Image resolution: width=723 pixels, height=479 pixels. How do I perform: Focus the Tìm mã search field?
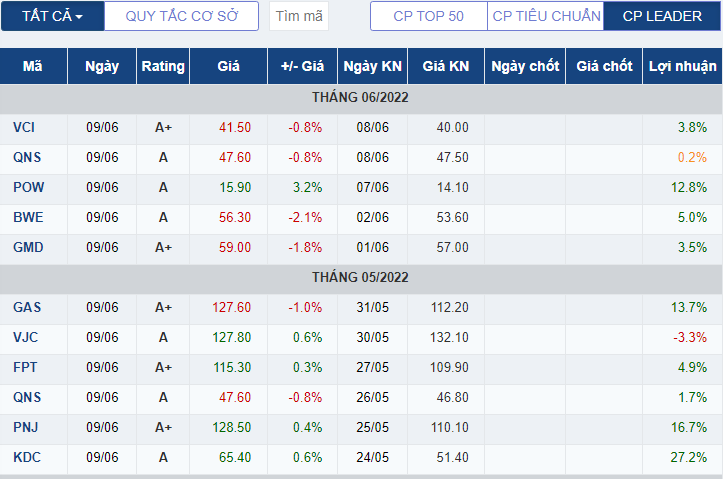pos(299,16)
